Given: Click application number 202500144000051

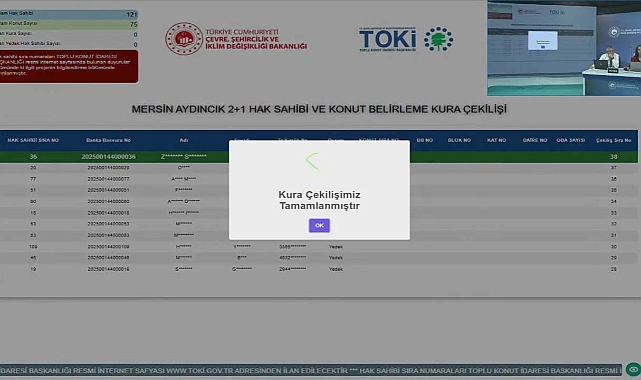Looking at the screenshot, I should 108,190.
